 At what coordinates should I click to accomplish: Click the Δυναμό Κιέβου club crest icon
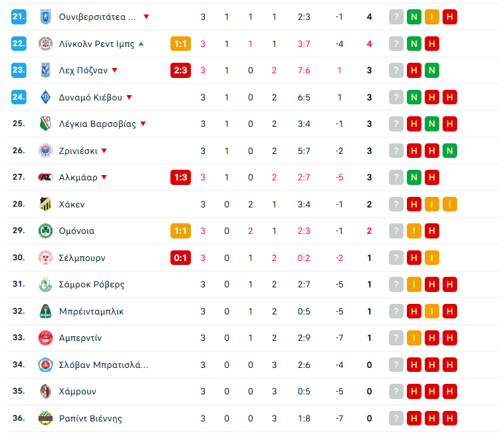point(45,97)
